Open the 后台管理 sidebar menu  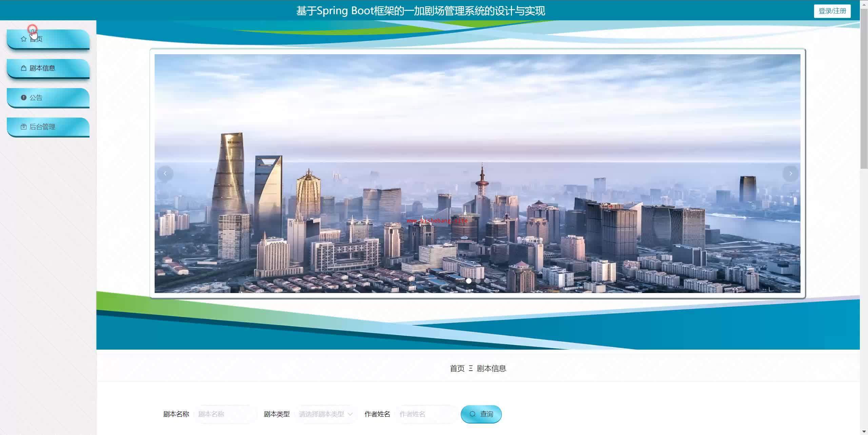click(x=48, y=127)
